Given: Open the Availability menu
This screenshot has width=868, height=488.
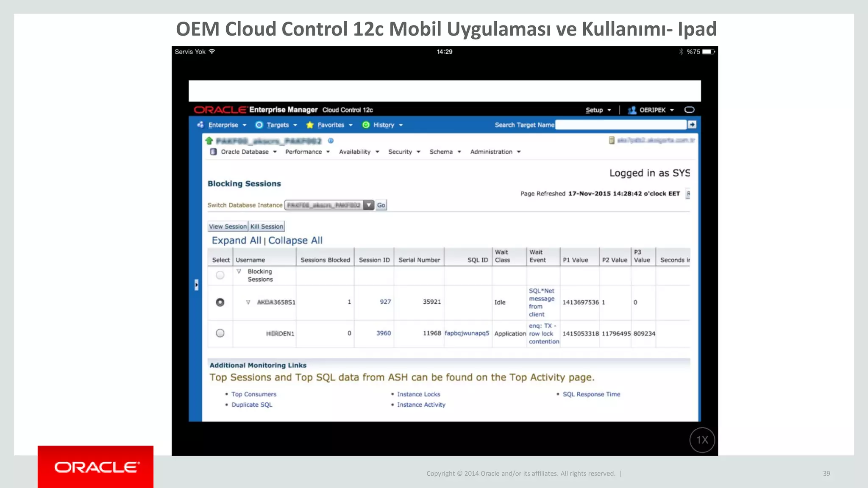Looking at the screenshot, I should pyautogui.click(x=359, y=152).
